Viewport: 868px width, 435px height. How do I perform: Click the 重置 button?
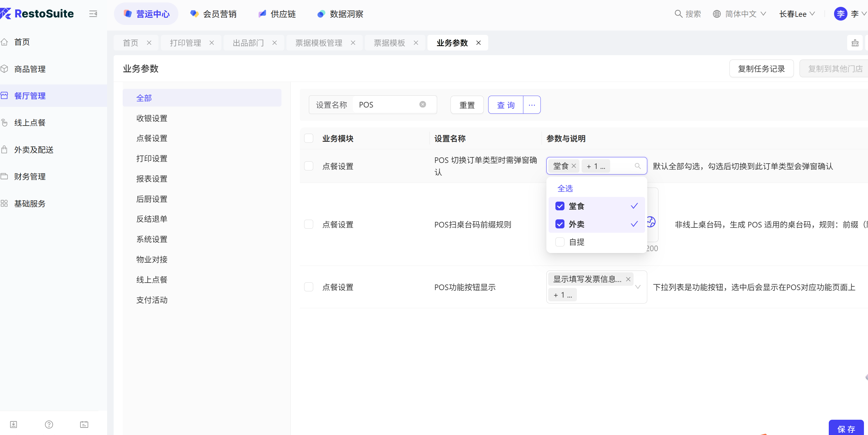tap(467, 105)
